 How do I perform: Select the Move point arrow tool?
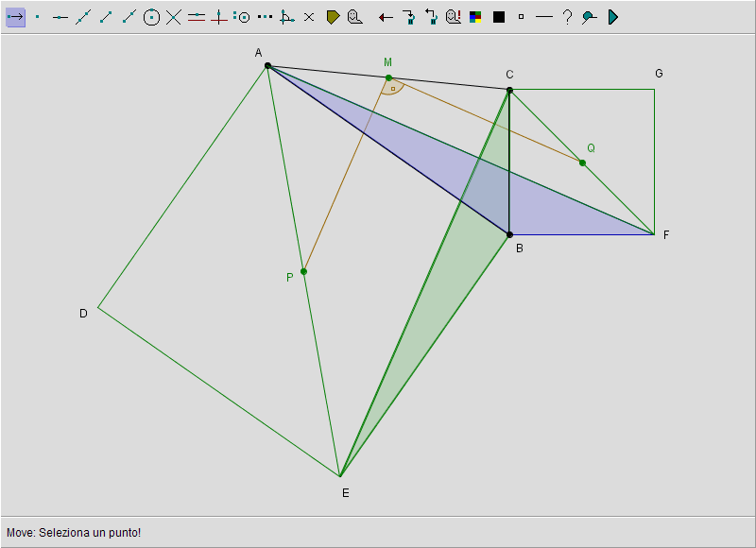point(15,17)
